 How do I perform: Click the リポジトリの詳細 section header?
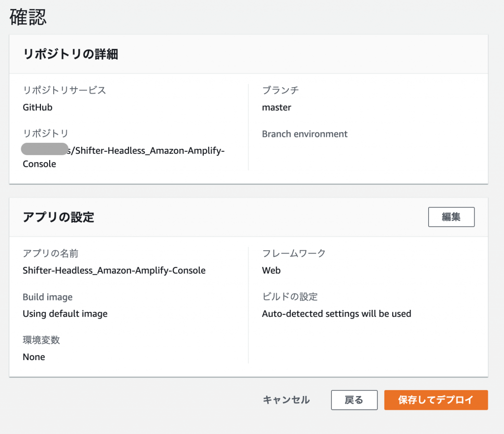pyautogui.click(x=70, y=54)
